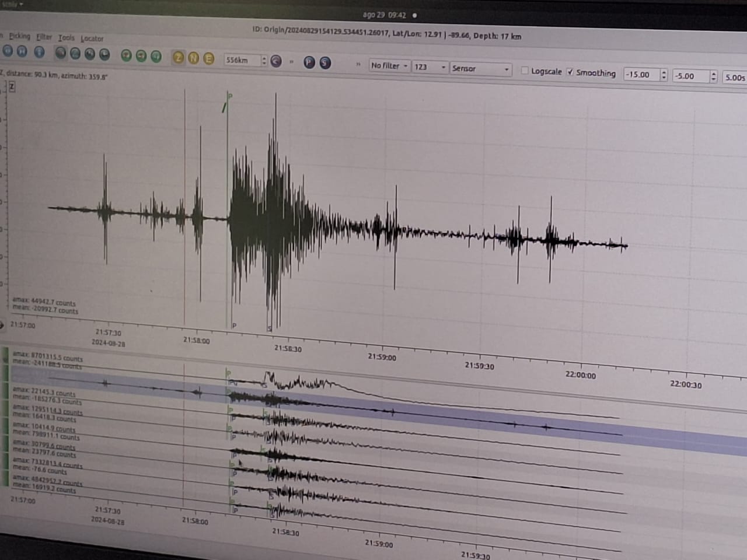Toggle the small Z box above the trace
Viewport: 747px width, 560px height.
[x=12, y=87]
